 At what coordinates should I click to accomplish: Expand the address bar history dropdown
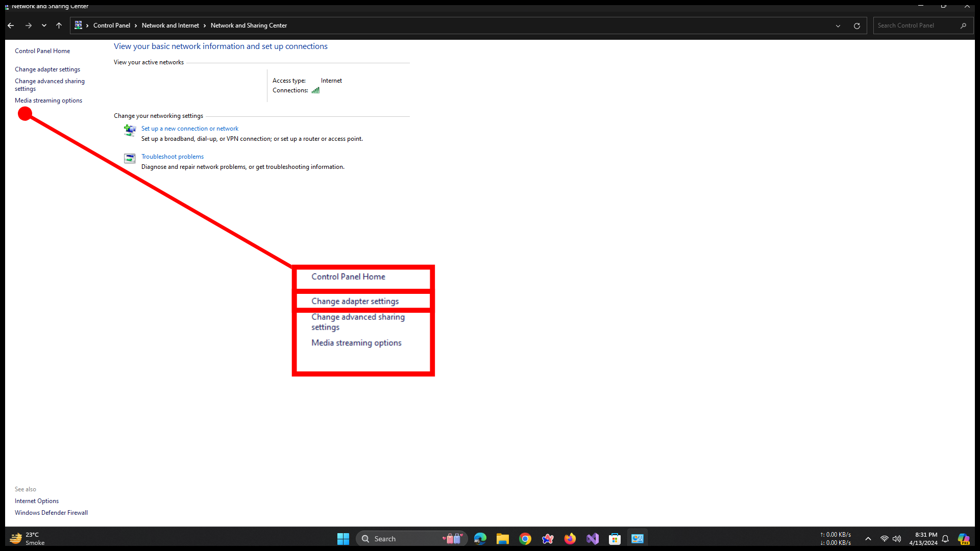[x=838, y=26]
